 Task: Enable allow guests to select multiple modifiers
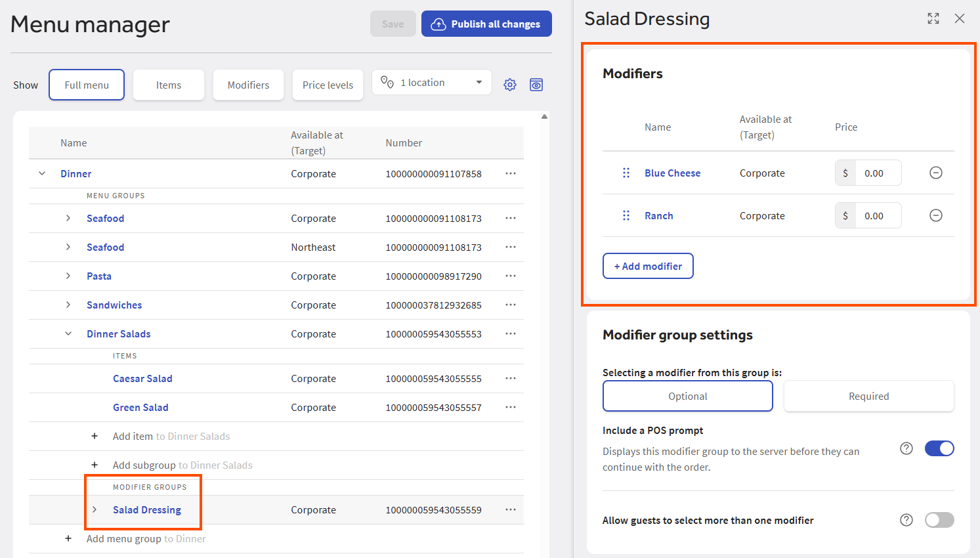pyautogui.click(x=939, y=520)
